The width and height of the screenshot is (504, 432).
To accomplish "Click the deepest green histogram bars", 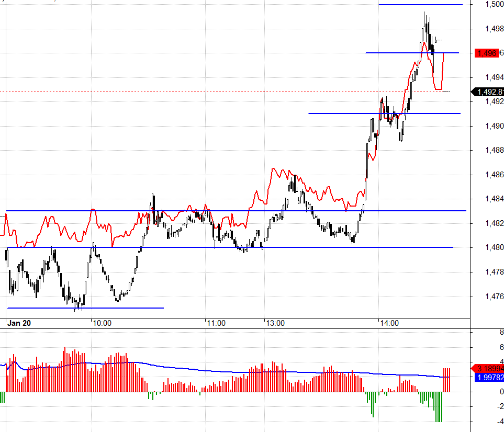I will (439, 407).
